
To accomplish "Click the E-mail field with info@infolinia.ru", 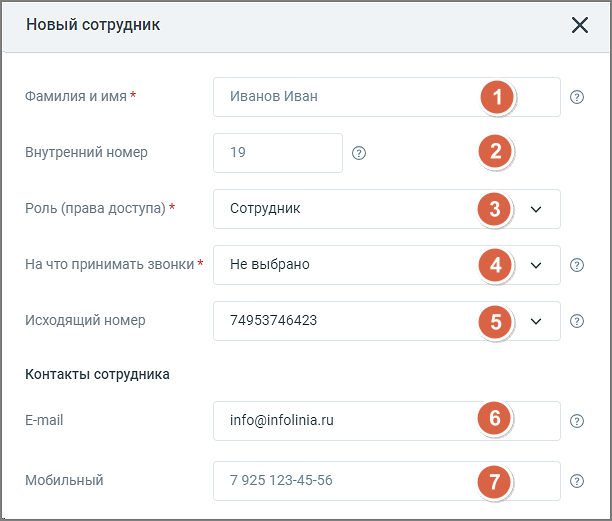I will [x=387, y=421].
